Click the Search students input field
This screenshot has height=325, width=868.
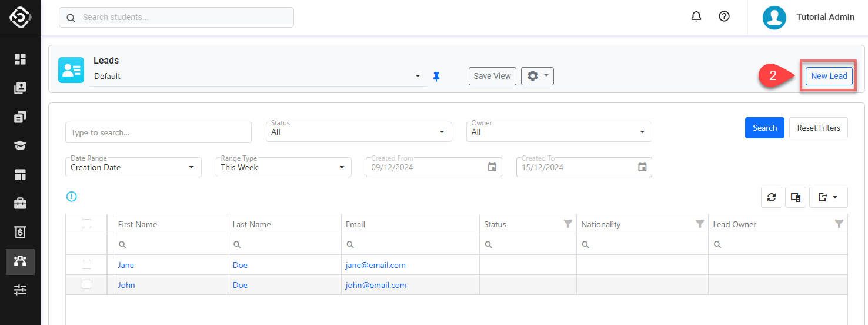(176, 18)
